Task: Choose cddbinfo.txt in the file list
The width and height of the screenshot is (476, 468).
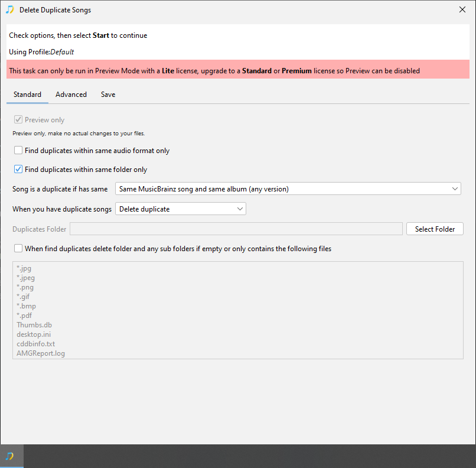Action: point(35,344)
